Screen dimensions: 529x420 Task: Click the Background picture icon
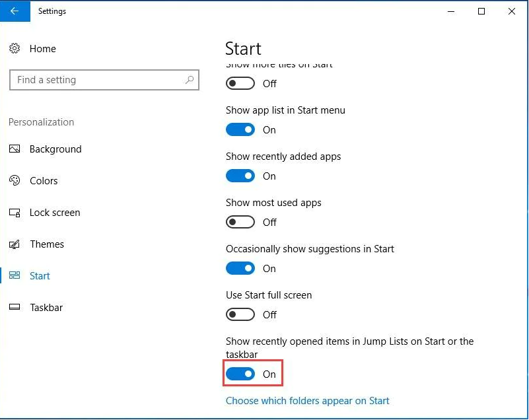click(x=15, y=149)
